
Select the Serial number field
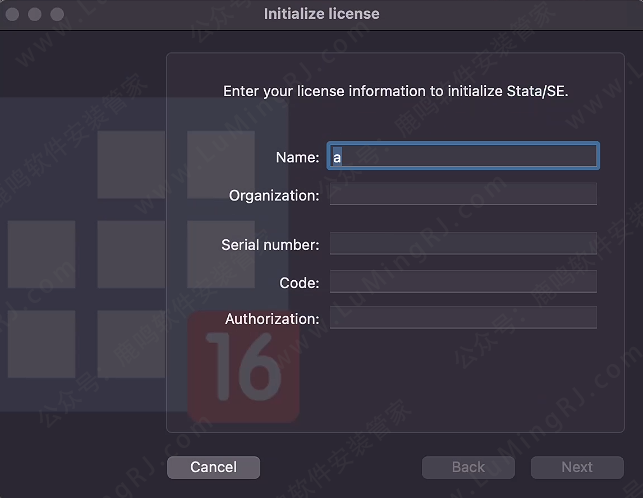(463, 244)
